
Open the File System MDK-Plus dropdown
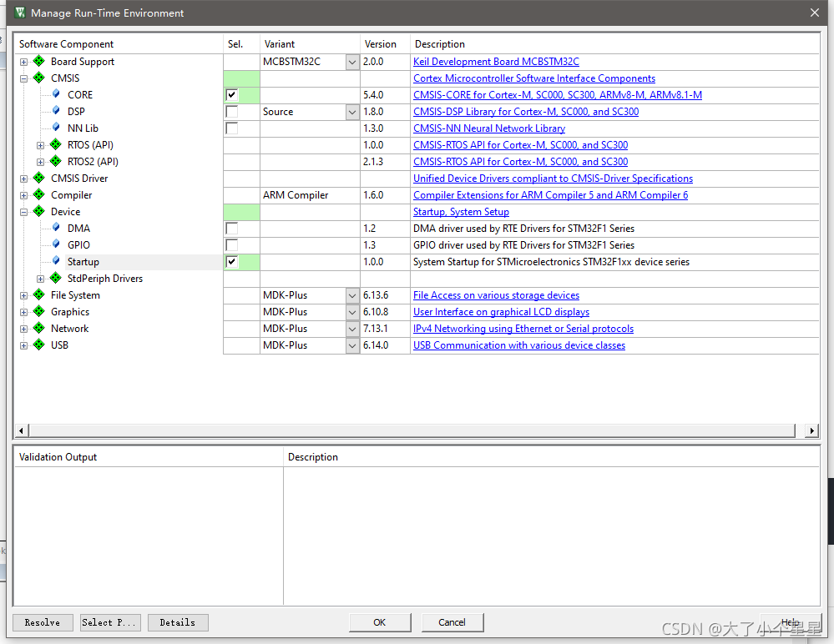[x=352, y=295]
